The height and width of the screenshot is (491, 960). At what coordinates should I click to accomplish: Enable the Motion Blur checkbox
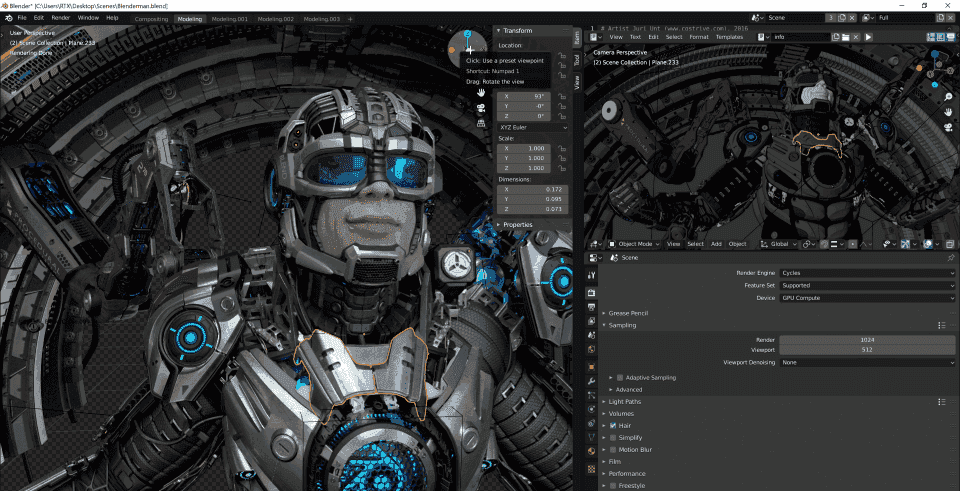click(x=613, y=450)
